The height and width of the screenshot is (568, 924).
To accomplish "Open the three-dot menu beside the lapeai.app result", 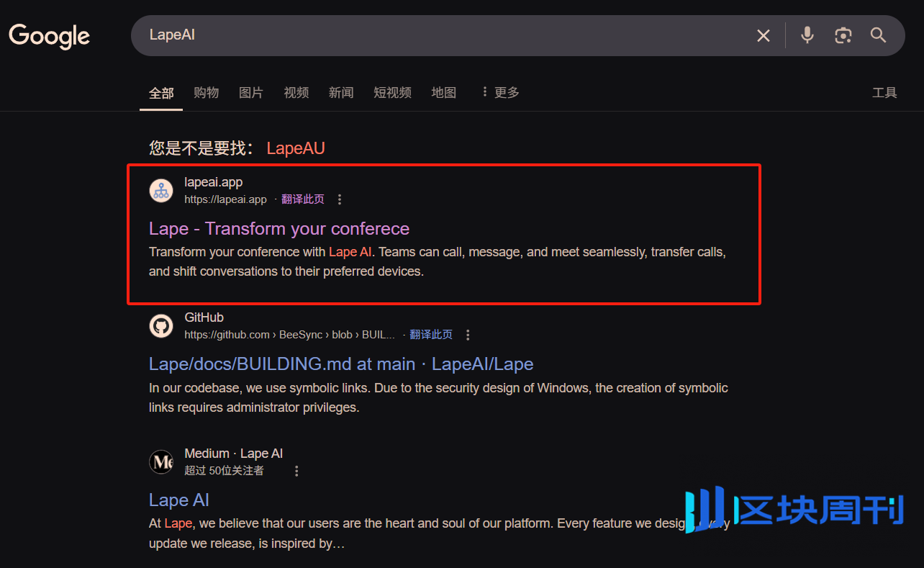I will 340,199.
